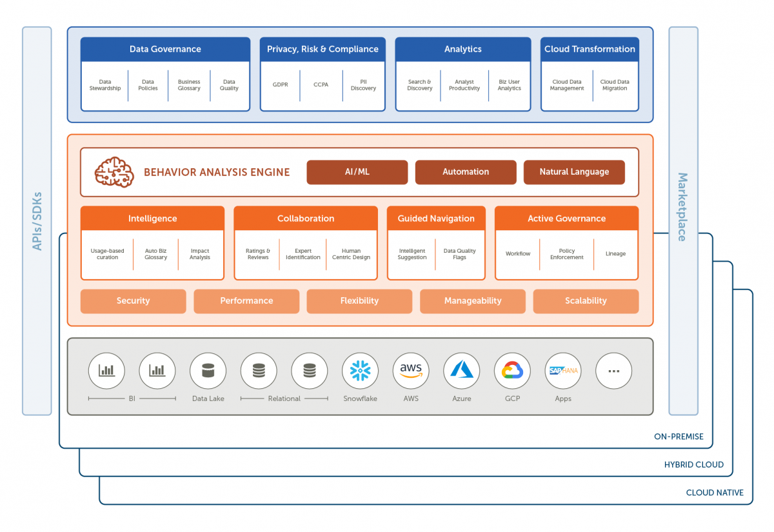Click the Scalability block
Image resolution: width=774 pixels, height=532 pixels.
coord(586,301)
